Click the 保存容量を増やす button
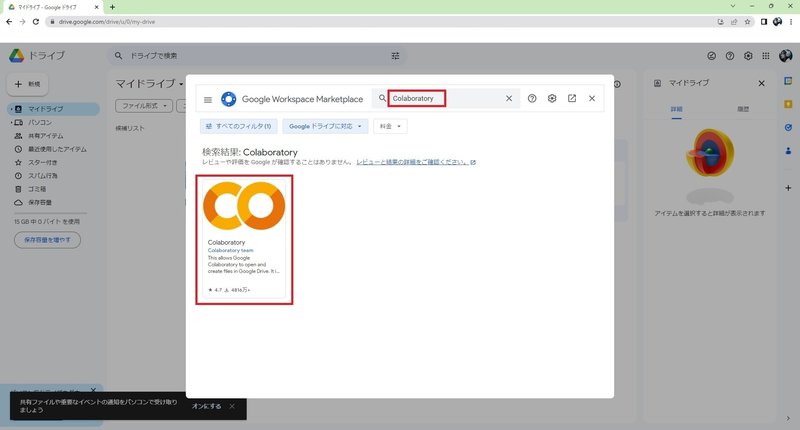This screenshot has height=430, width=800. pyautogui.click(x=47, y=240)
